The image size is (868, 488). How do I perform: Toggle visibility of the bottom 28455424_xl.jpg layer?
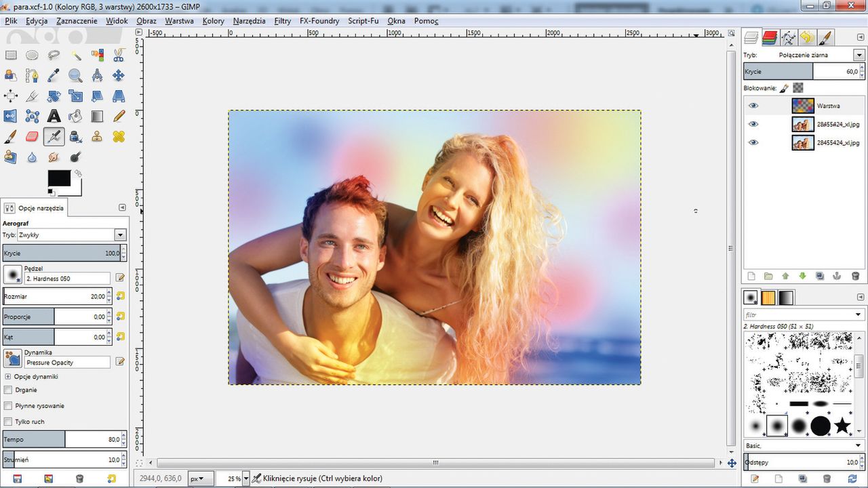[x=753, y=142]
